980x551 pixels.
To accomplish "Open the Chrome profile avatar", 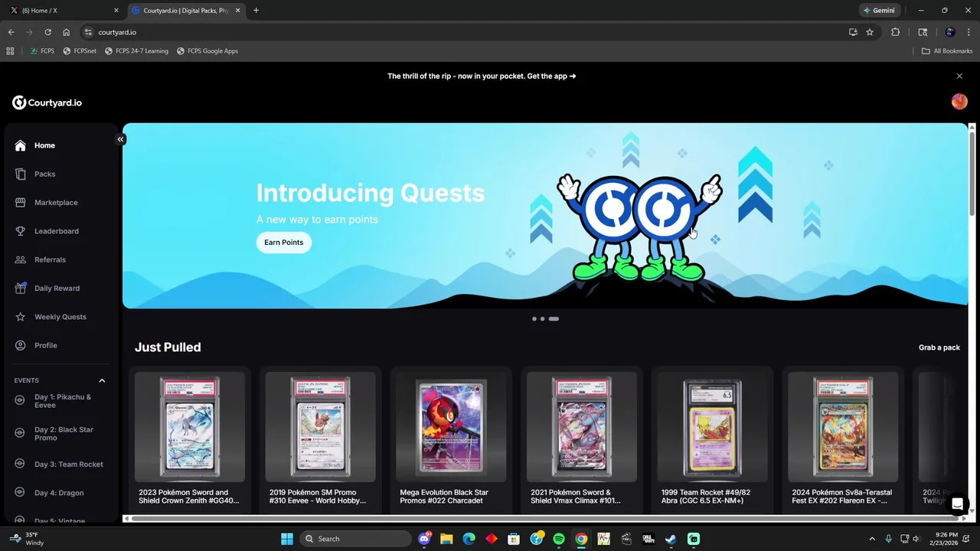I will tap(950, 32).
